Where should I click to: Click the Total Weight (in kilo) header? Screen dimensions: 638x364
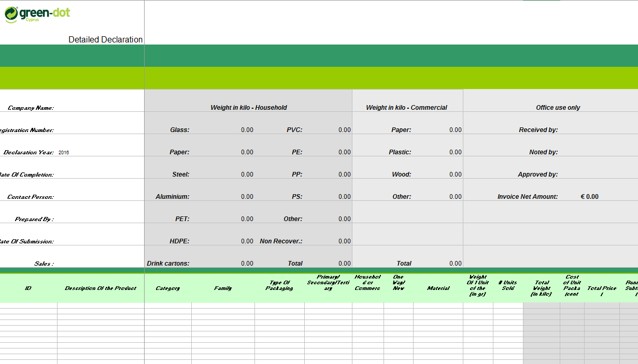(542, 288)
